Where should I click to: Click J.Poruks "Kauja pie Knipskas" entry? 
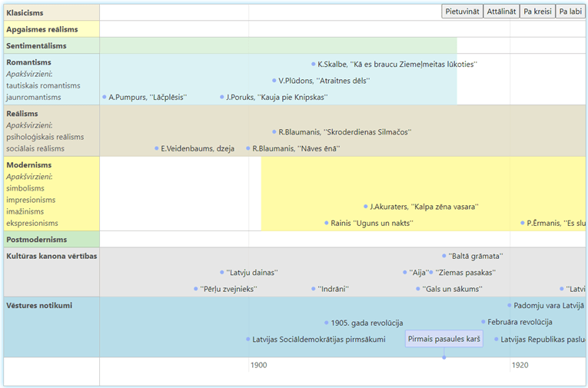point(277,98)
